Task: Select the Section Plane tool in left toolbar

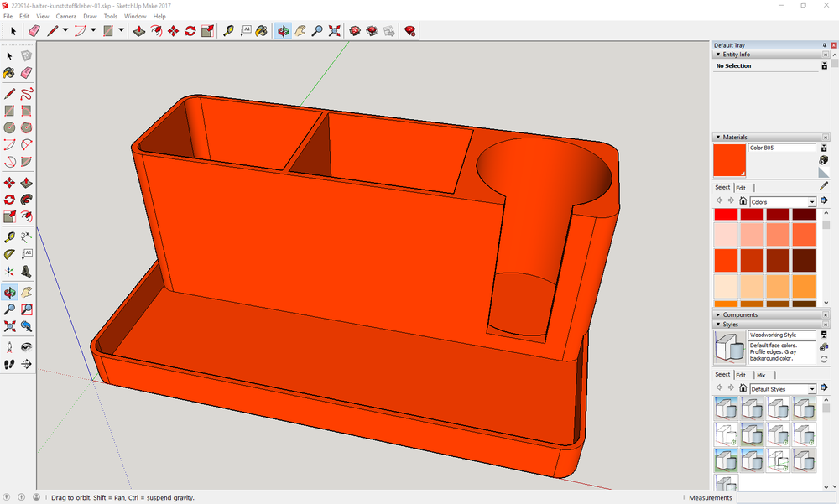Action: (x=26, y=364)
